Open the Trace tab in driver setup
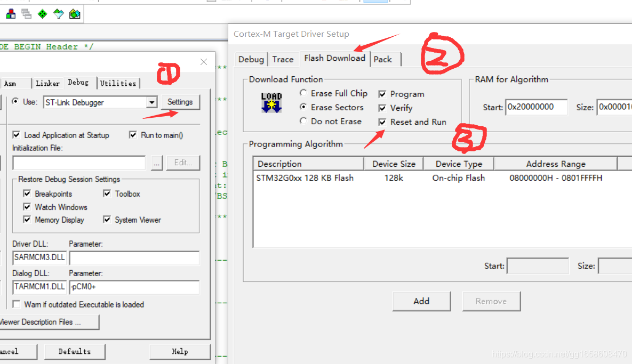 pos(283,59)
